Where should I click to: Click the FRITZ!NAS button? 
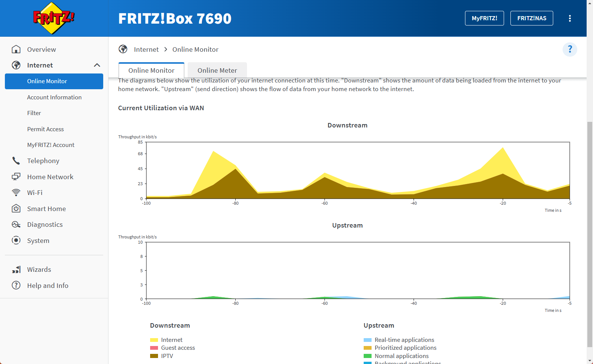[x=531, y=18]
